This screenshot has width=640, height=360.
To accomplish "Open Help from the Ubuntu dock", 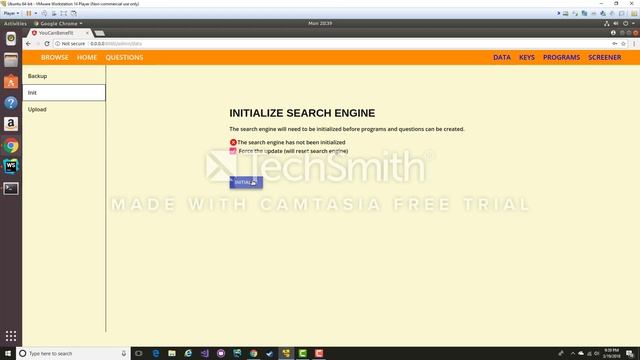I will pyautogui.click(x=11, y=103).
